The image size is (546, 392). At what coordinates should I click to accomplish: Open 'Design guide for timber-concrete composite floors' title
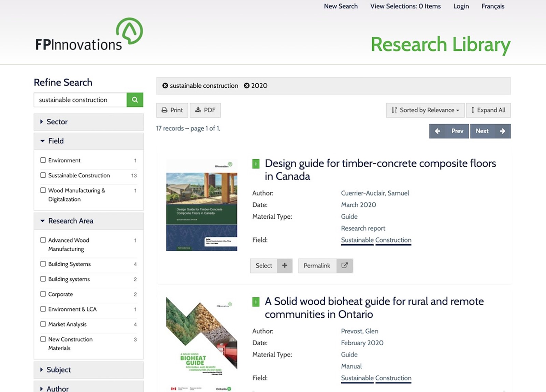pos(380,170)
